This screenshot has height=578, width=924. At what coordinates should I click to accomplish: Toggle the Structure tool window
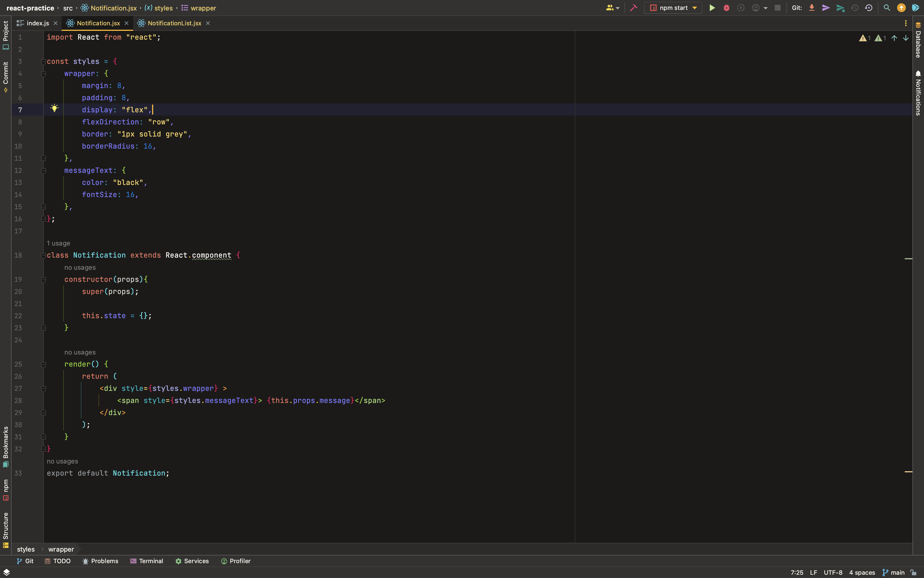[6, 530]
